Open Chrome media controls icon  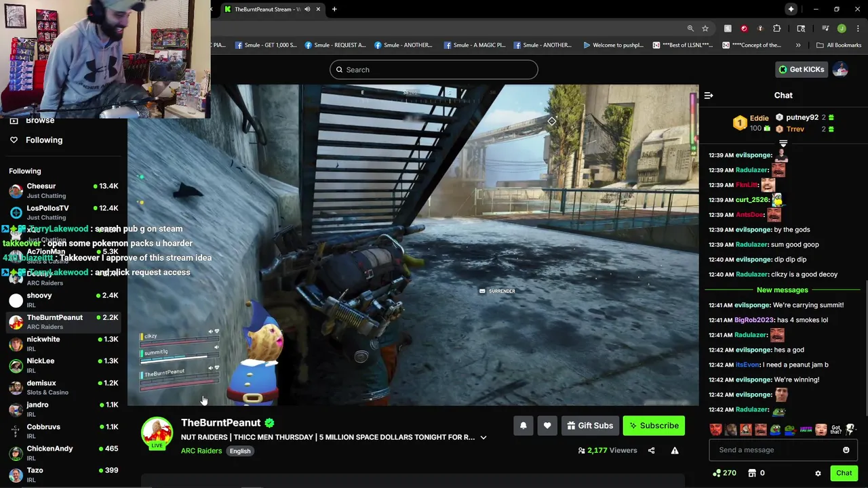click(825, 28)
